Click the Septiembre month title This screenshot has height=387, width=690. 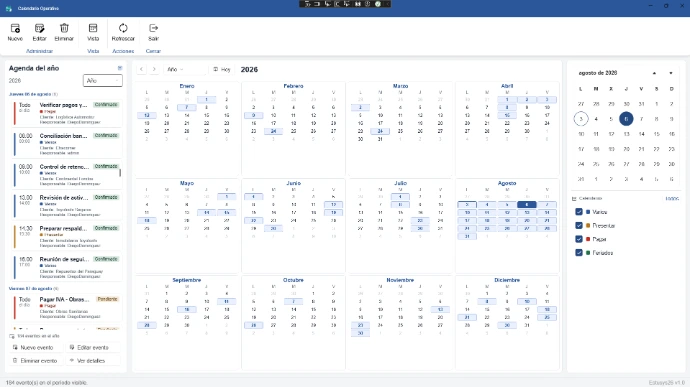pyautogui.click(x=187, y=280)
